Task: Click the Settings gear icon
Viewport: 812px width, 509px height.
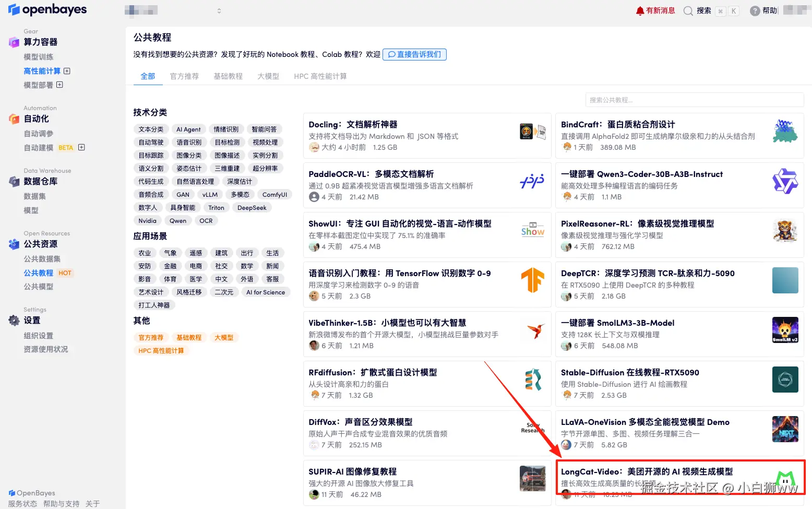Action: pyautogui.click(x=14, y=321)
